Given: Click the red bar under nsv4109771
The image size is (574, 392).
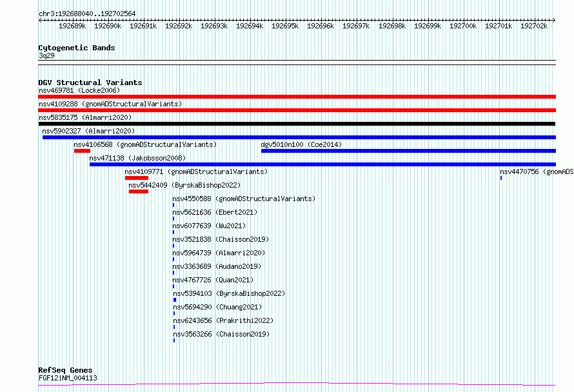Looking at the screenshot, I should click(137, 178).
